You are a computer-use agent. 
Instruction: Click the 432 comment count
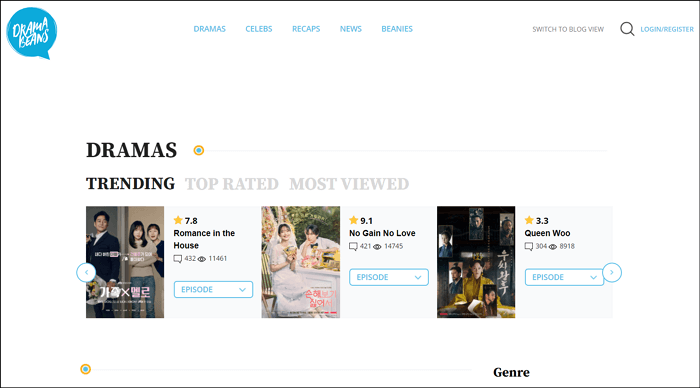pos(190,259)
